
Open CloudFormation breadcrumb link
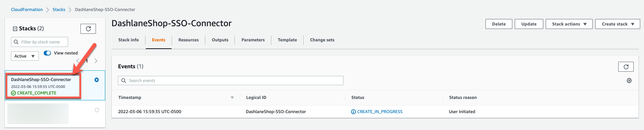point(27,10)
